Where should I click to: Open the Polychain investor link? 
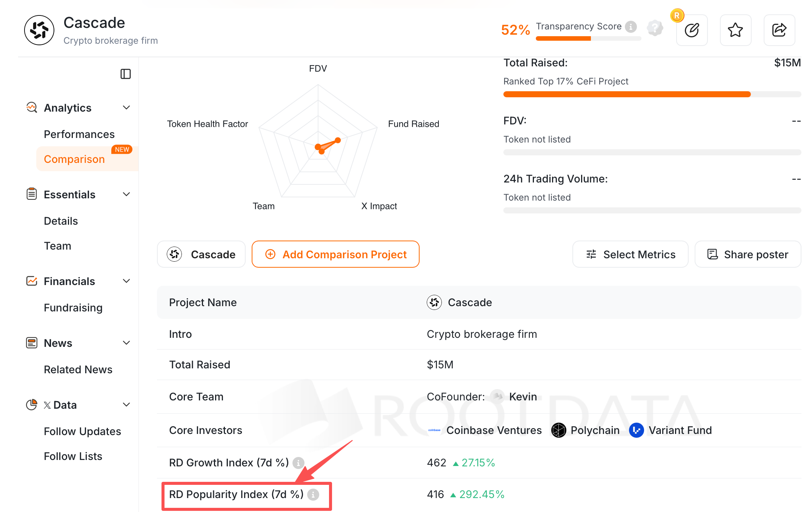[586, 430]
